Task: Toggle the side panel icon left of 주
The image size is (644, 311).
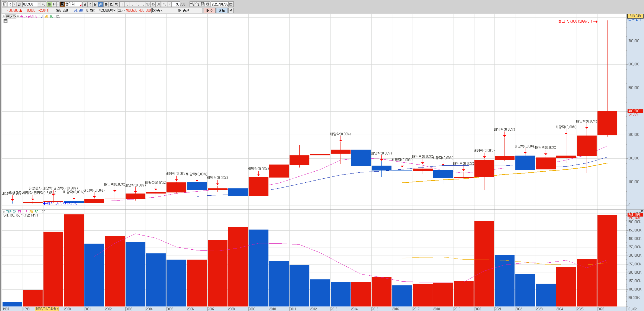Action: pyautogui.click(x=5, y=4)
